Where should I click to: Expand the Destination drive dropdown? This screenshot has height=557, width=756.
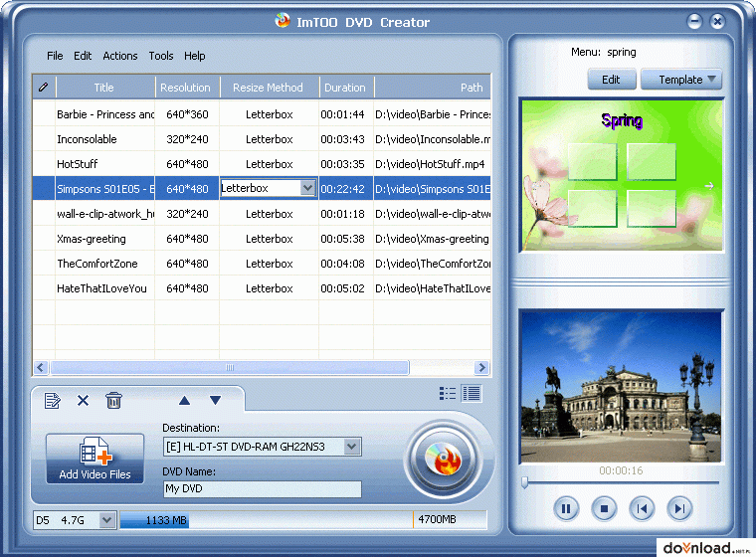point(352,447)
